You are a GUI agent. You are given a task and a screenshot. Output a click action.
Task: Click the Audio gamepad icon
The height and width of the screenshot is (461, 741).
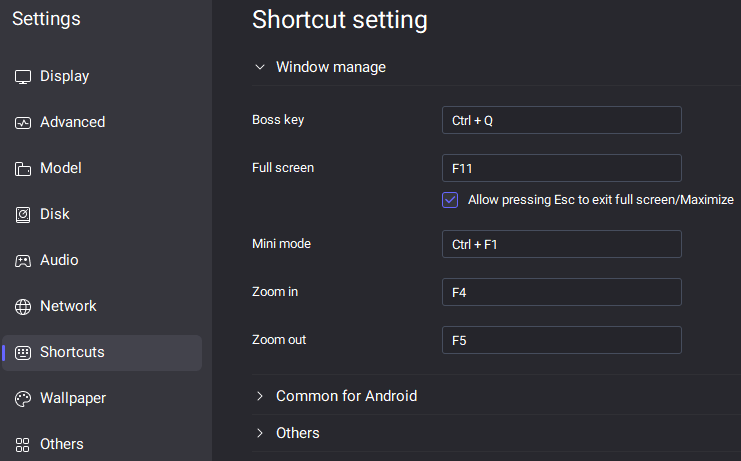point(23,261)
